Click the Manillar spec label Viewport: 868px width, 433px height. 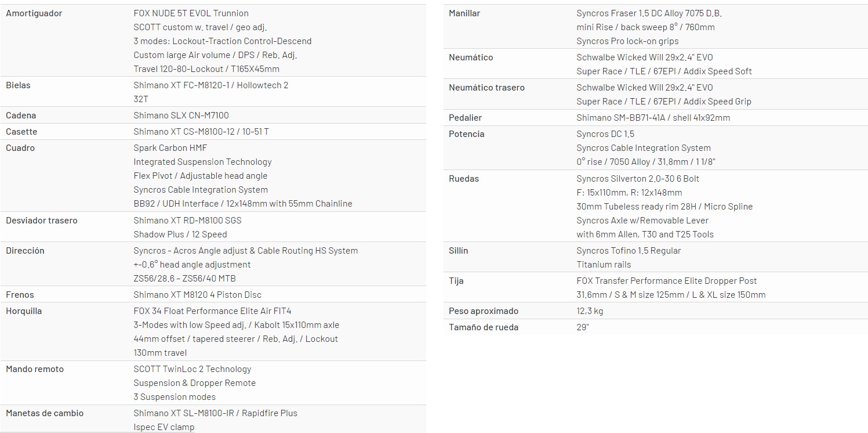[x=464, y=13]
